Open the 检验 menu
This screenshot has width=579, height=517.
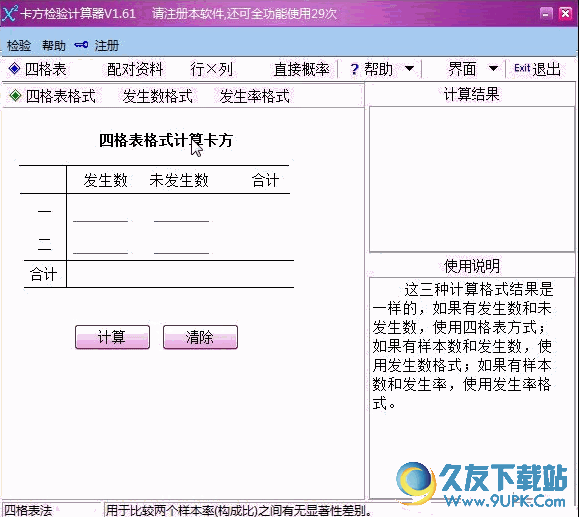(19, 46)
